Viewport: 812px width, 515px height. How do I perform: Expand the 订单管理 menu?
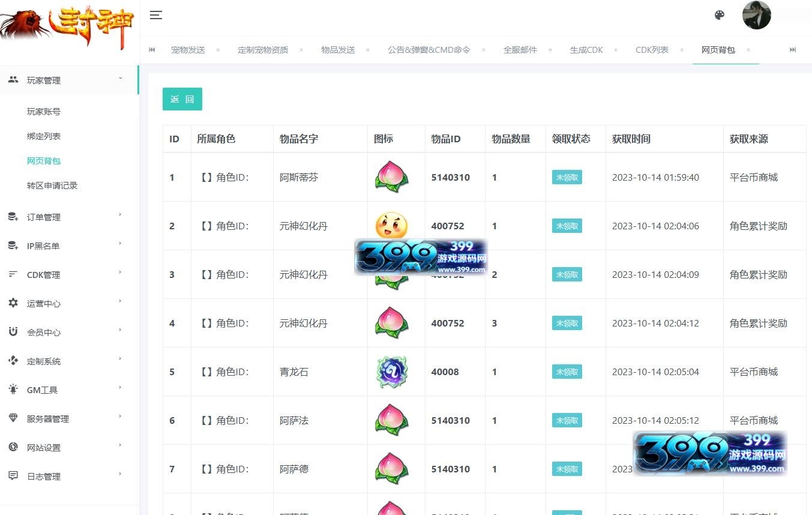point(120,214)
